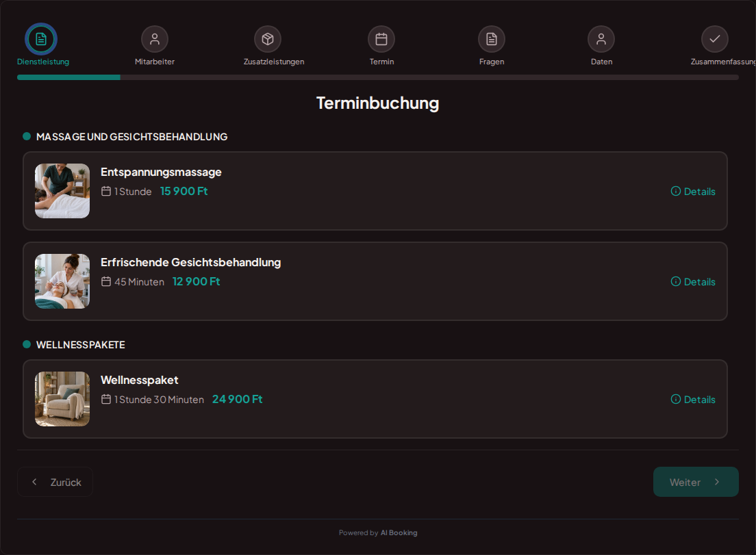Click the Terminbuchung page title
This screenshot has height=555, width=756.
tap(377, 103)
